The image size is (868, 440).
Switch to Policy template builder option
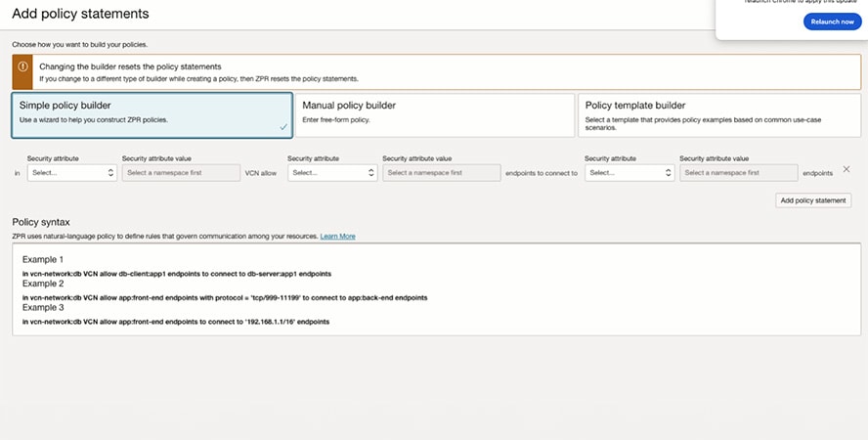coord(718,114)
